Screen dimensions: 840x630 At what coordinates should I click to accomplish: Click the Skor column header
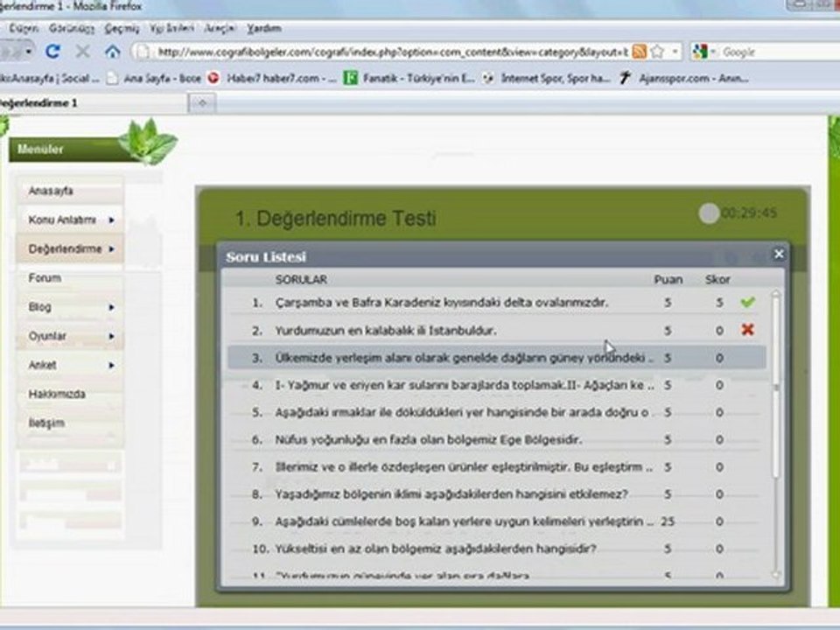click(x=717, y=279)
